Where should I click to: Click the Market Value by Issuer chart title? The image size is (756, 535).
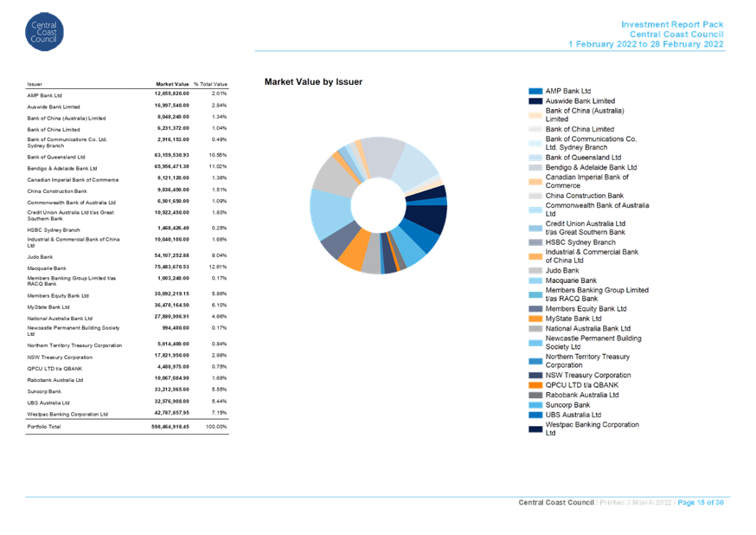[312, 82]
